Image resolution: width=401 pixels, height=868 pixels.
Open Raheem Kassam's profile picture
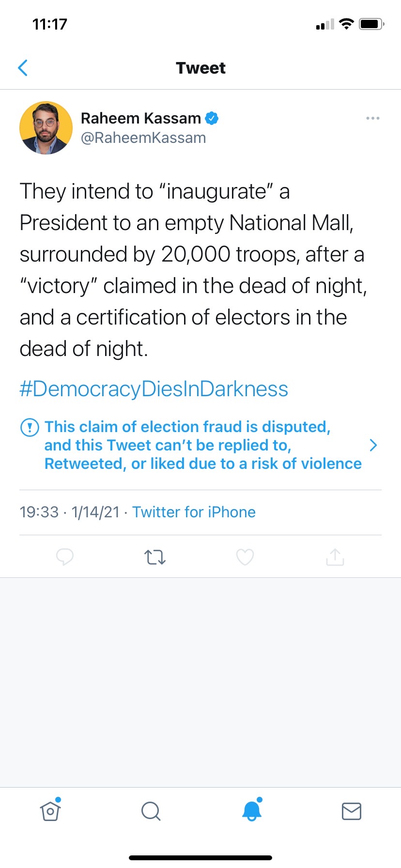(46, 128)
